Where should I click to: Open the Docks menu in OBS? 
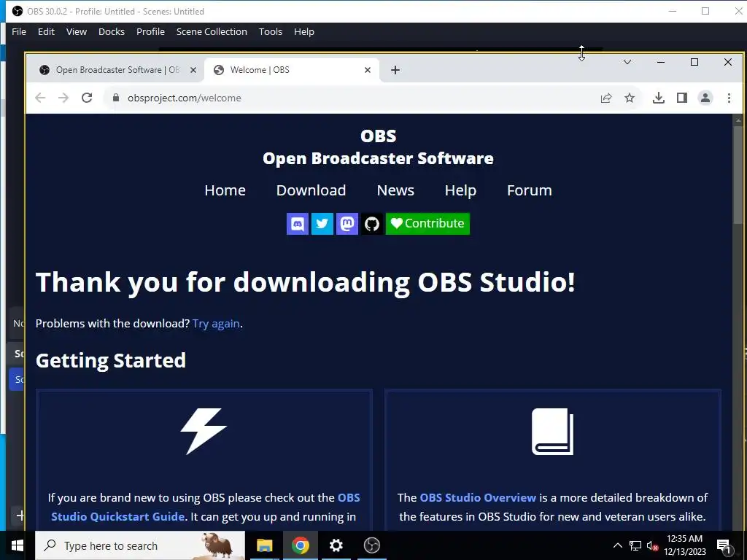click(x=112, y=32)
